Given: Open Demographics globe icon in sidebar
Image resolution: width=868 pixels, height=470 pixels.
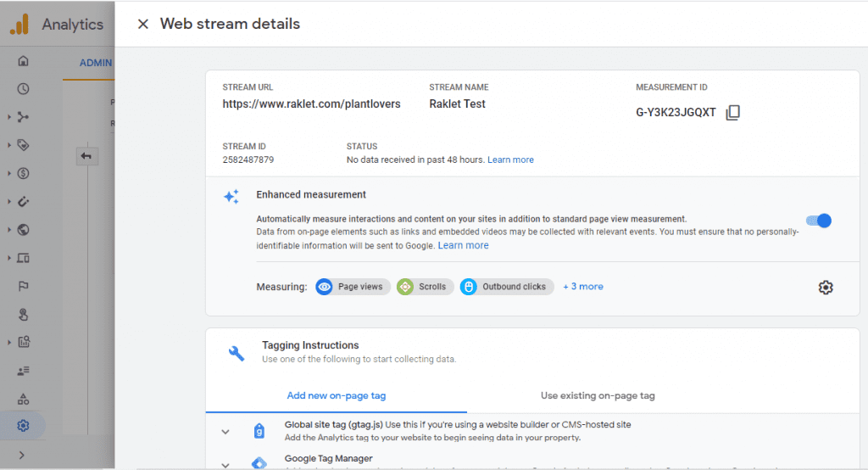Looking at the screenshot, I should [23, 229].
